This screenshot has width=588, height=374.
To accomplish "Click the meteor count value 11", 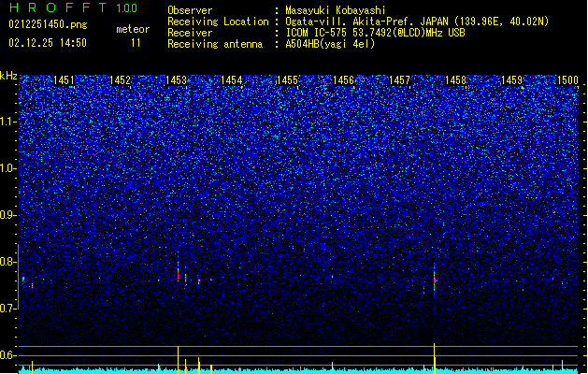I will 136,43.
